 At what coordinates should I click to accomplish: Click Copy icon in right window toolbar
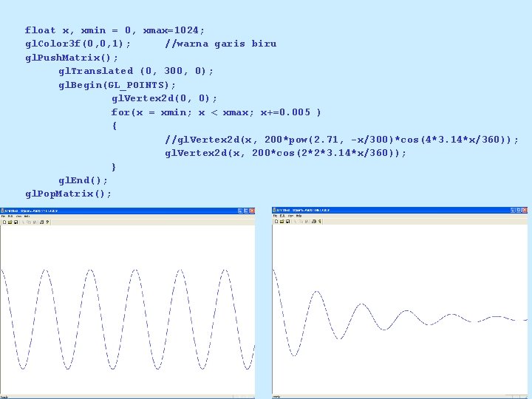point(301,222)
